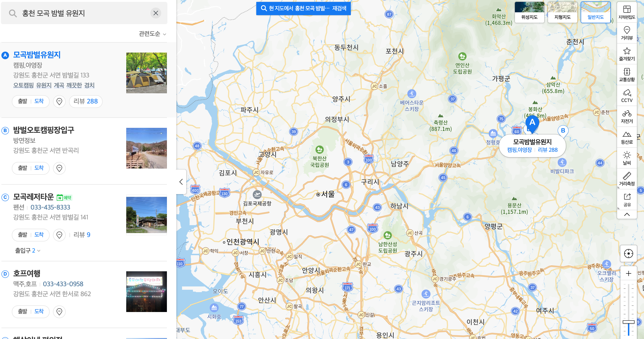Screen dimensions: 644x339
Task: Open the 호프여행 result title
Action: pyautogui.click(x=26, y=273)
